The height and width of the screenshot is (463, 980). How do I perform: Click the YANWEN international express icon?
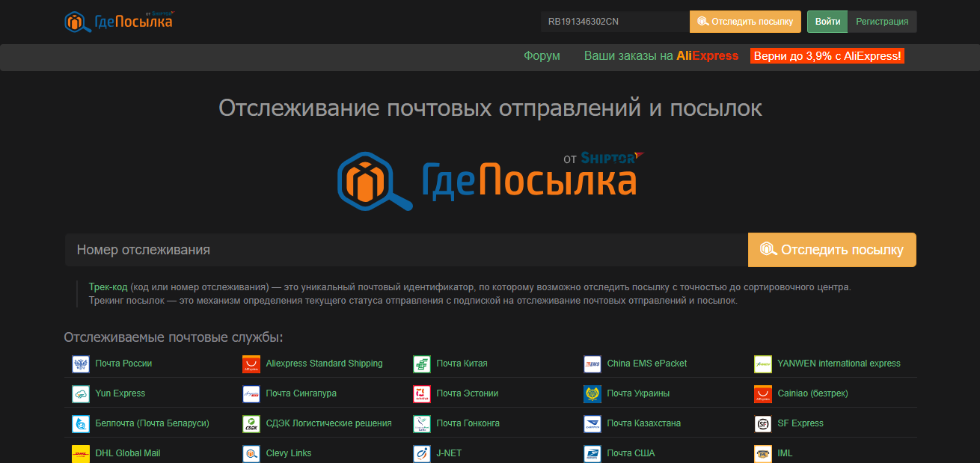tap(763, 364)
